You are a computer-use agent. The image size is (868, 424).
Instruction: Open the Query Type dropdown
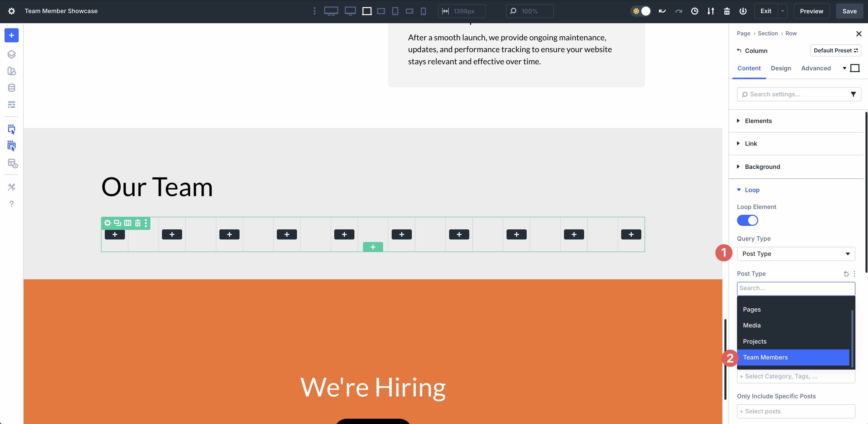click(x=796, y=254)
